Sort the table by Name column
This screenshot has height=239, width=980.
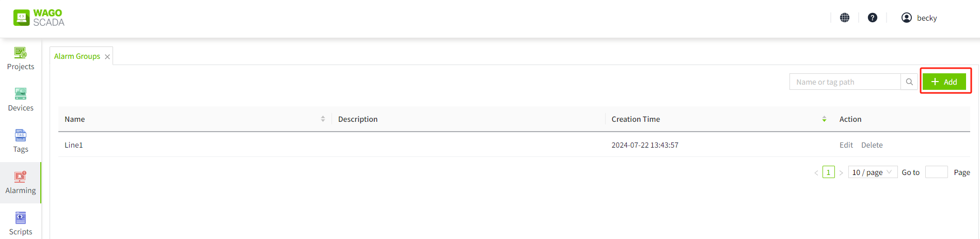click(323, 119)
